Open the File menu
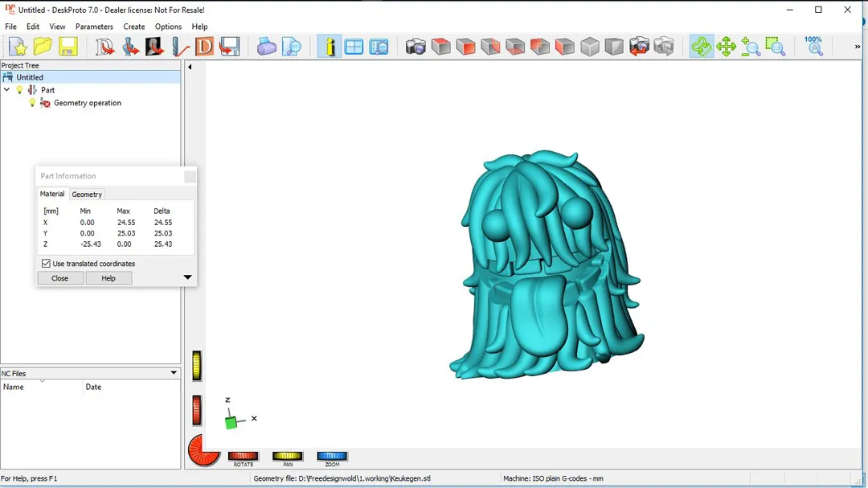The image size is (868, 488). (10, 27)
